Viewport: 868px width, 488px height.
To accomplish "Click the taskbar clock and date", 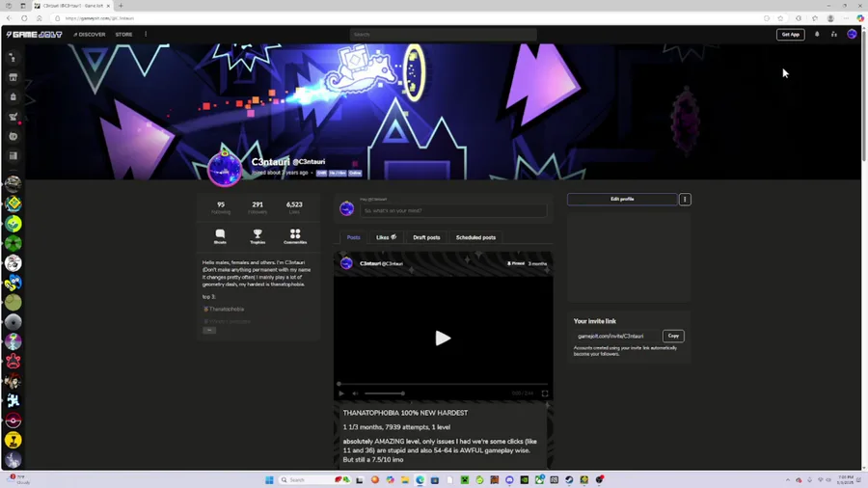I will pos(845,479).
